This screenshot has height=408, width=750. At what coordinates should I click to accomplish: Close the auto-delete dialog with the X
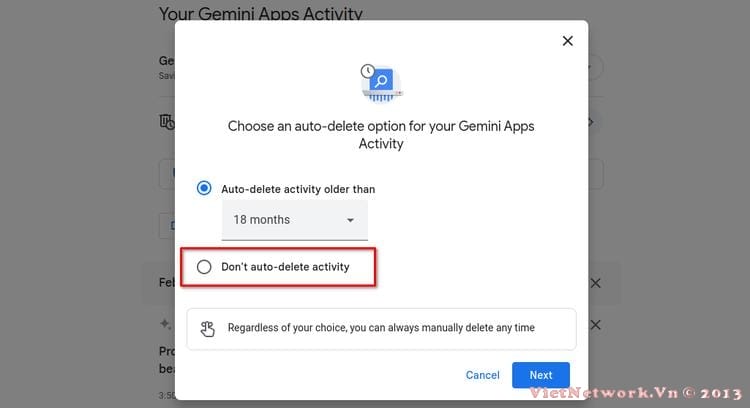(567, 41)
